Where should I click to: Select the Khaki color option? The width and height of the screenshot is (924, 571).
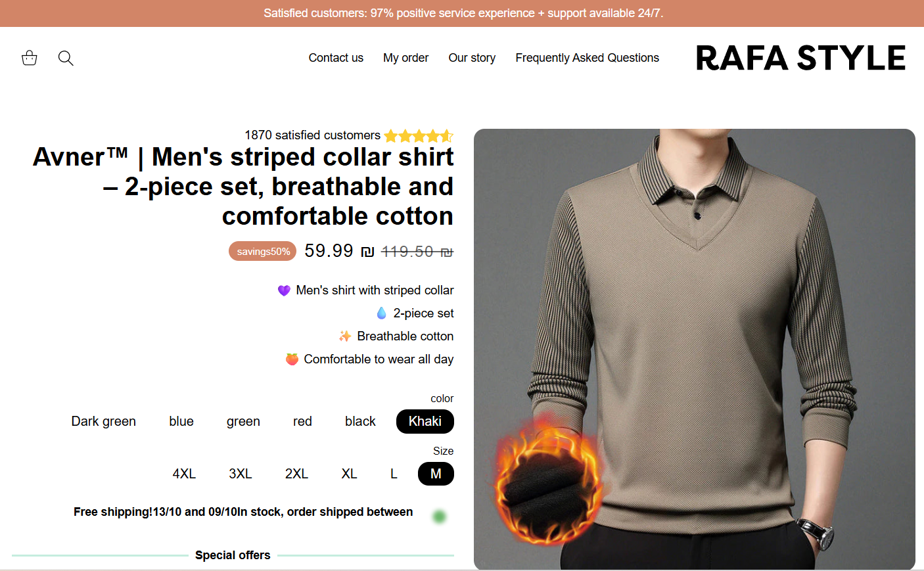point(425,421)
